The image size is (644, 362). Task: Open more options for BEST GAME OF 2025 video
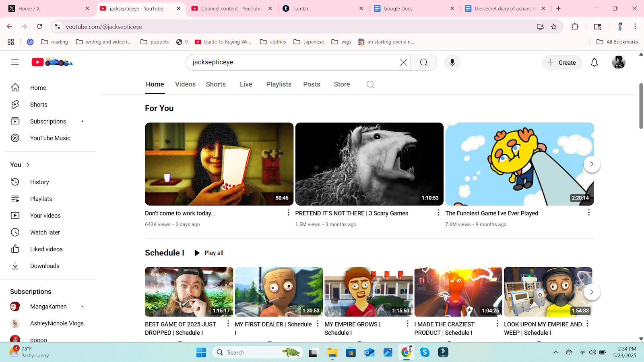[228, 323]
